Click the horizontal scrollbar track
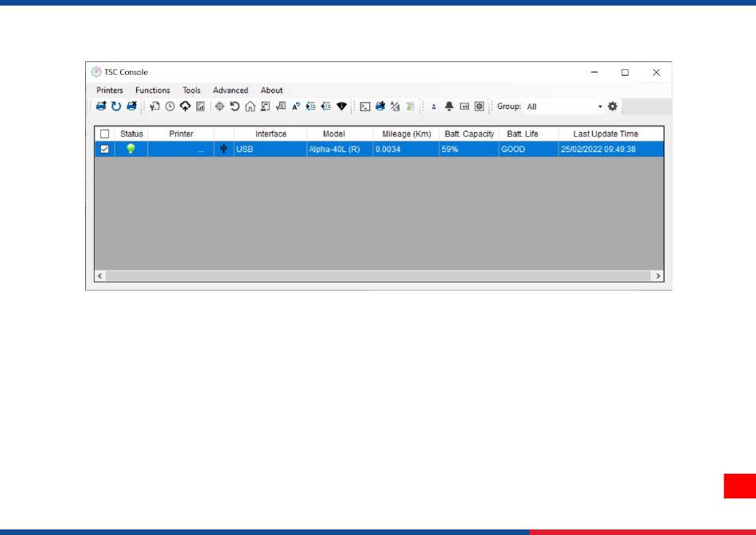756x535 pixels. click(379, 276)
